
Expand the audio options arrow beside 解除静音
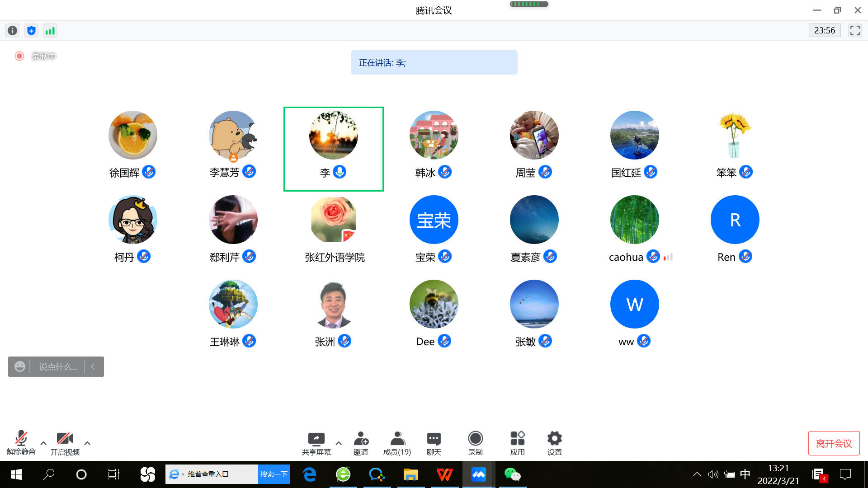pyautogui.click(x=43, y=443)
